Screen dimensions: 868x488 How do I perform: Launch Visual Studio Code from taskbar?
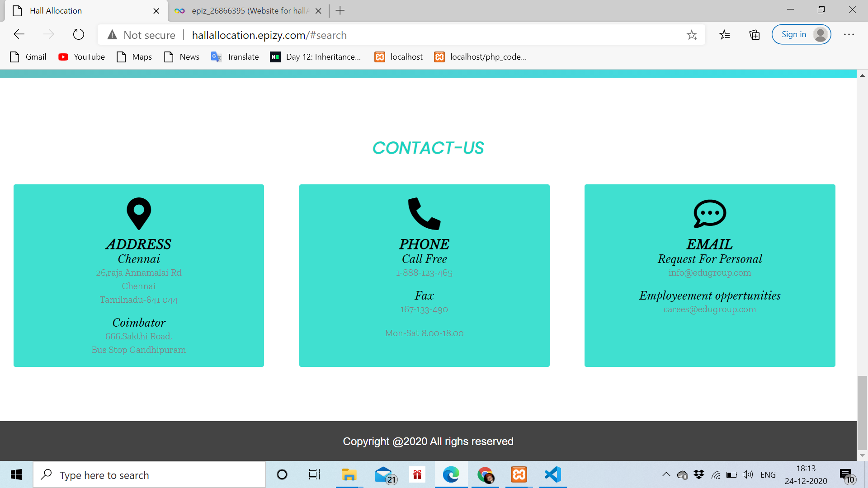(x=552, y=474)
